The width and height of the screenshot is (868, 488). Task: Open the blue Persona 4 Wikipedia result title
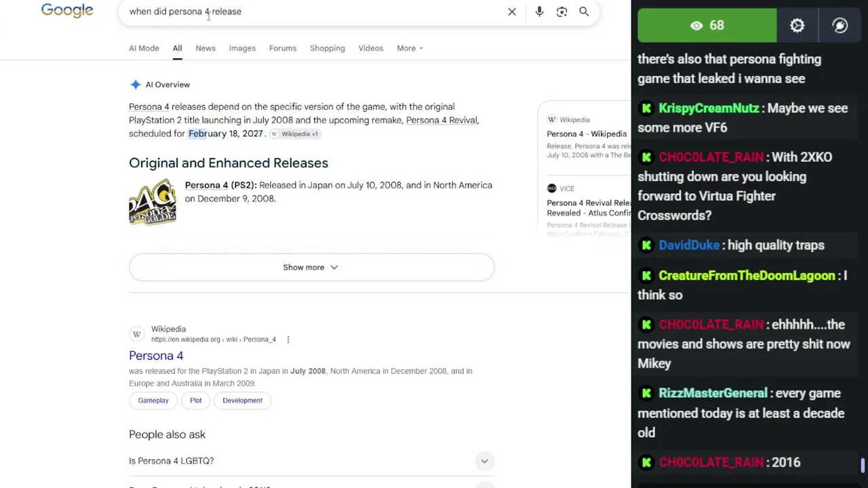tap(156, 356)
